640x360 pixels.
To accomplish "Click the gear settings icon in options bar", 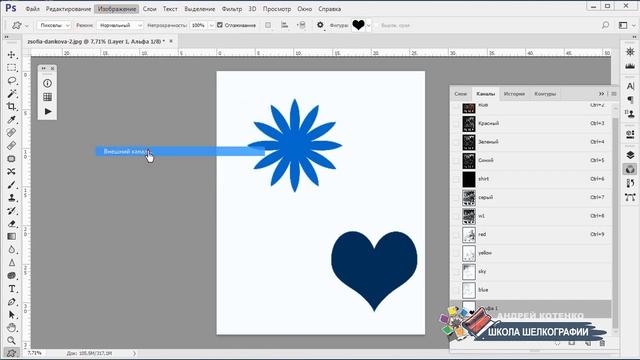I will pos(320,25).
